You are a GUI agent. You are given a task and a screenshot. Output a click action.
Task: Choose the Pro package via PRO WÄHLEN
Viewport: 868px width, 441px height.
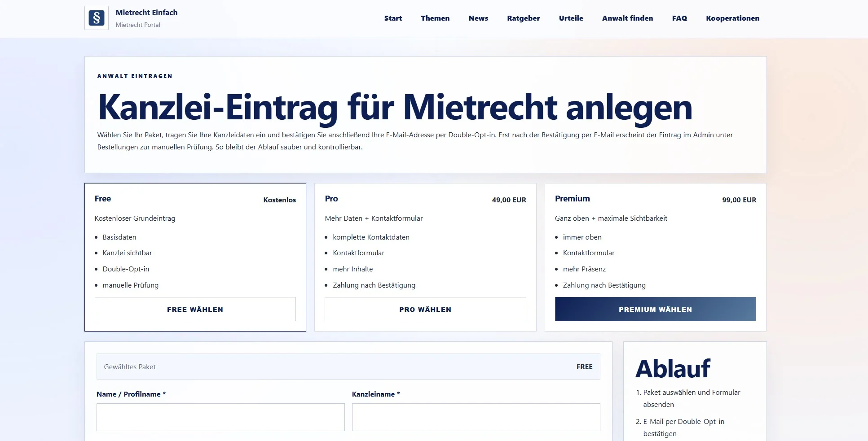click(425, 309)
